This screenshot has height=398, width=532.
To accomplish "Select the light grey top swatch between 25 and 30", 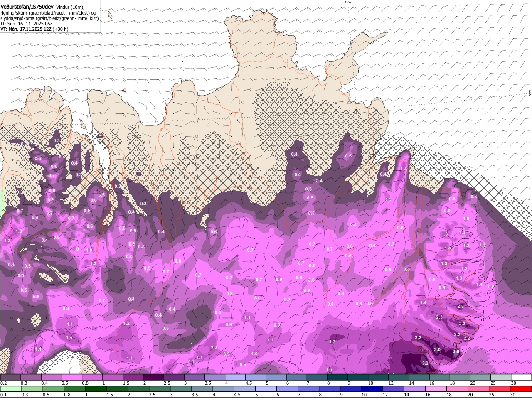I will click(500, 377).
